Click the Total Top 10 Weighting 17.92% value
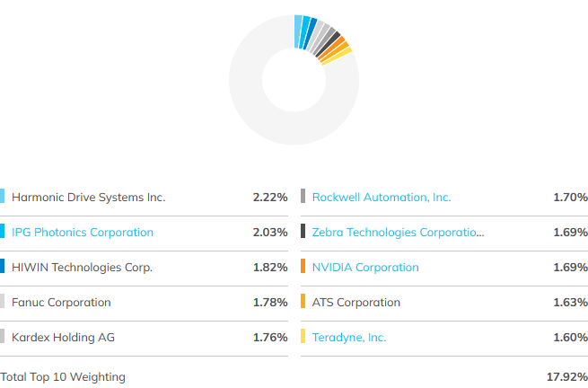Screen dimensions: 588x388 click(x=567, y=376)
